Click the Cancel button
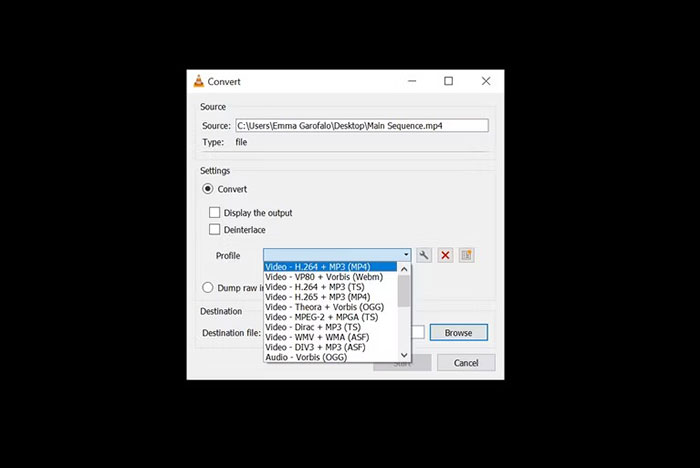Screen dimensions: 700x468 (465, 362)
